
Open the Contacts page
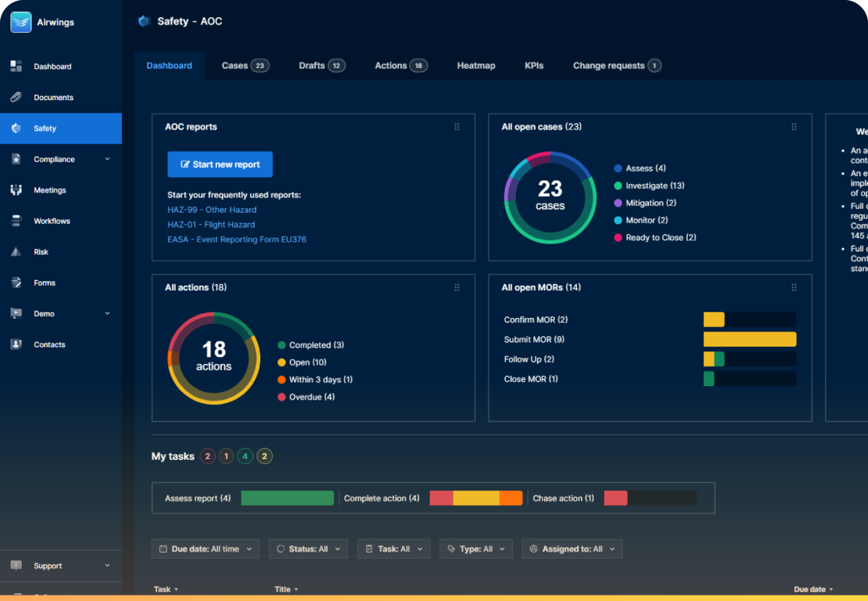tap(49, 344)
